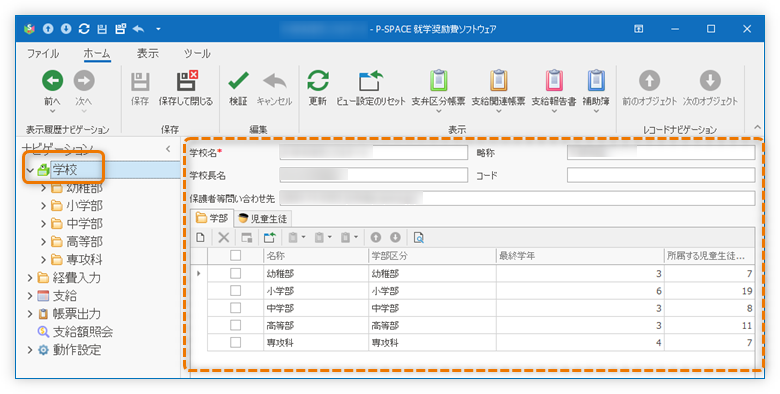This screenshot has height=394, width=780.
Task: Click the P-SPACE app logo icon
Action: (x=29, y=29)
